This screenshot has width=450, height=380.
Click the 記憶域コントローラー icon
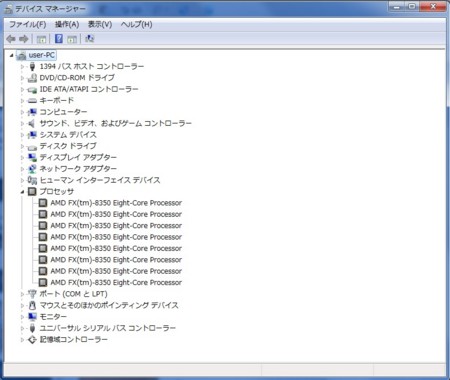point(32,340)
